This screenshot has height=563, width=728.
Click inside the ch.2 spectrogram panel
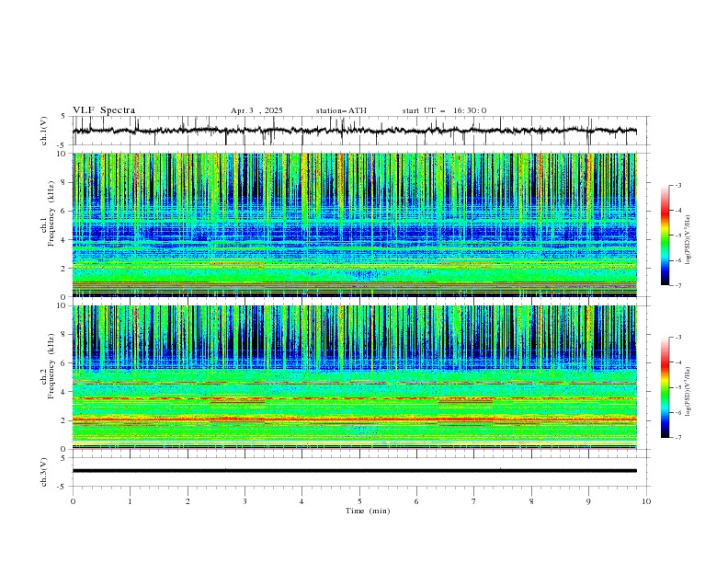pos(355,377)
